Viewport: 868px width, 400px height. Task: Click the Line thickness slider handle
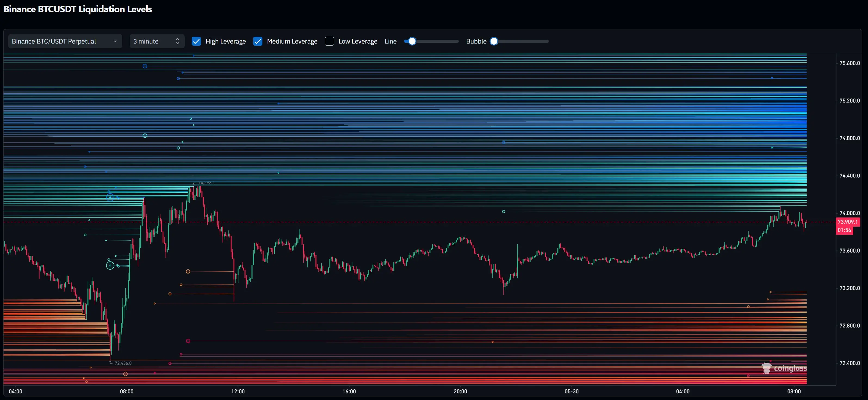point(412,41)
